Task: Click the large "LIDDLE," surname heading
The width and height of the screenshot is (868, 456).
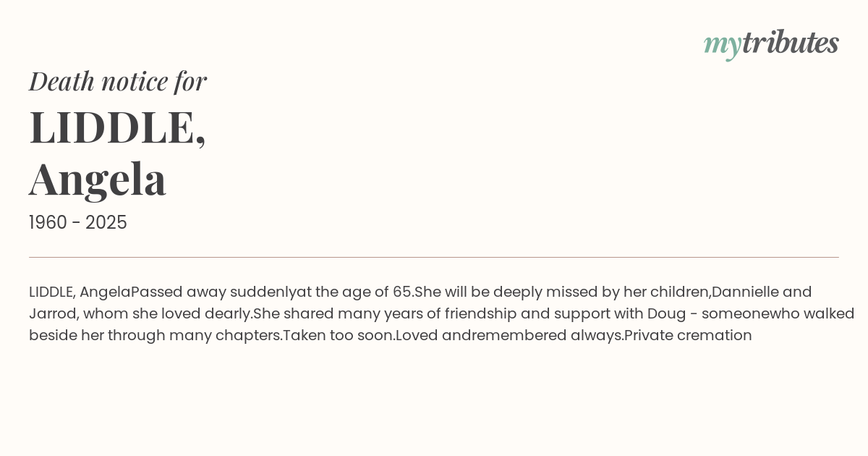Action: 118,127
